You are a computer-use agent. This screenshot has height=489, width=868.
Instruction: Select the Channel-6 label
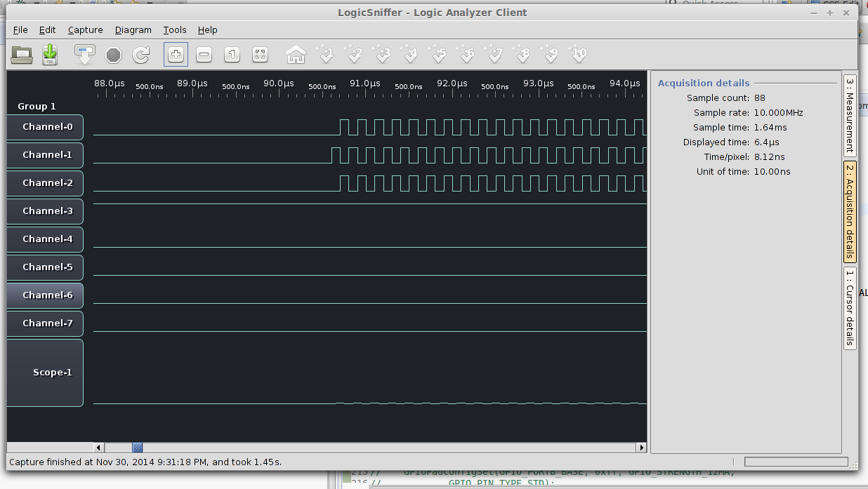pyautogui.click(x=45, y=295)
